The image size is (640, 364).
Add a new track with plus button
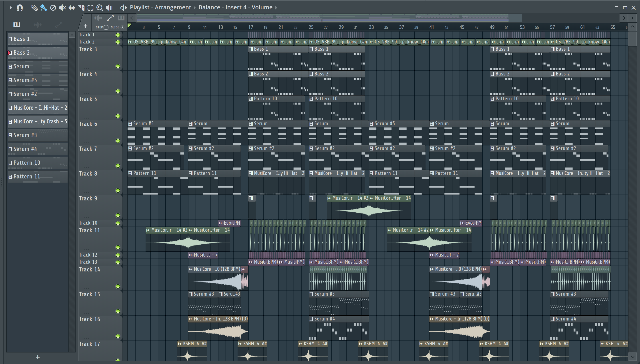point(85,26)
